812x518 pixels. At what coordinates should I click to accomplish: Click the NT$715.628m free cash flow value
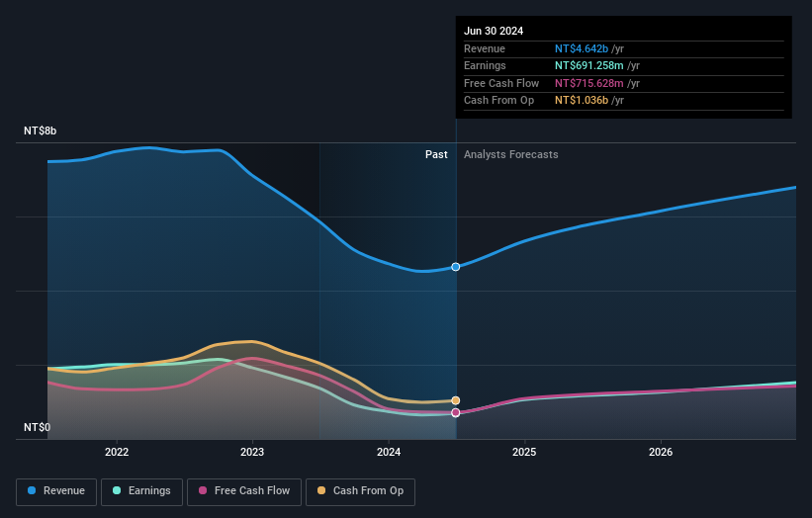(589, 83)
